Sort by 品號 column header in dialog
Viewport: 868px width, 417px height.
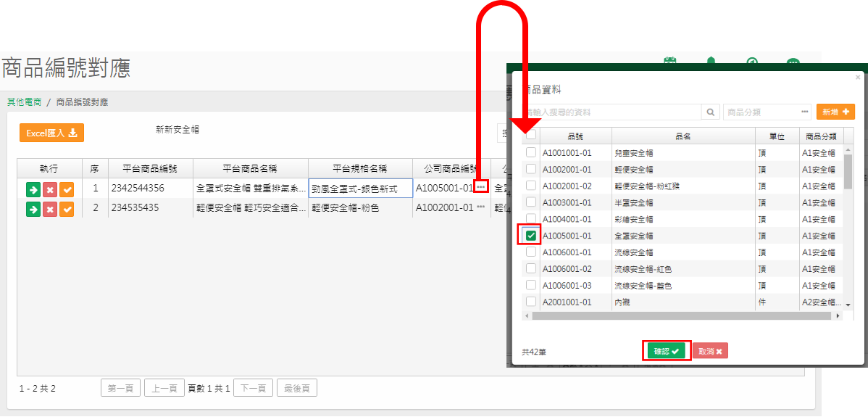[x=576, y=136]
